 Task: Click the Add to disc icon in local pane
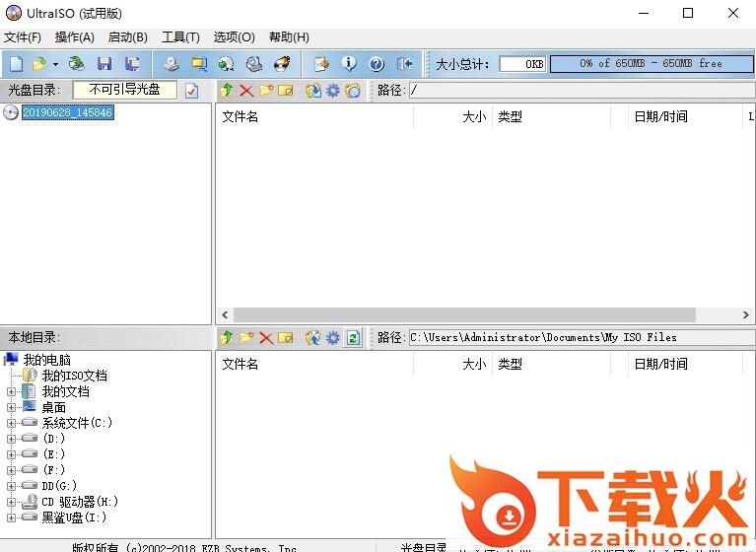313,337
